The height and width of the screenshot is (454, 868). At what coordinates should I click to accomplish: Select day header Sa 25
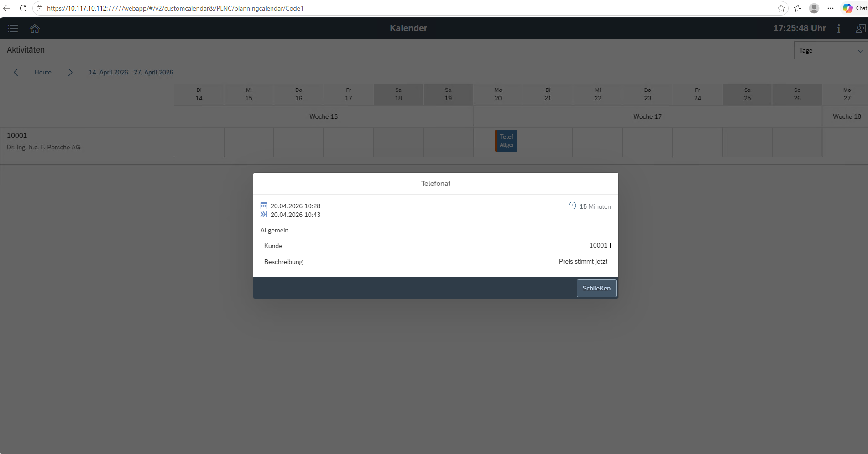click(x=748, y=94)
